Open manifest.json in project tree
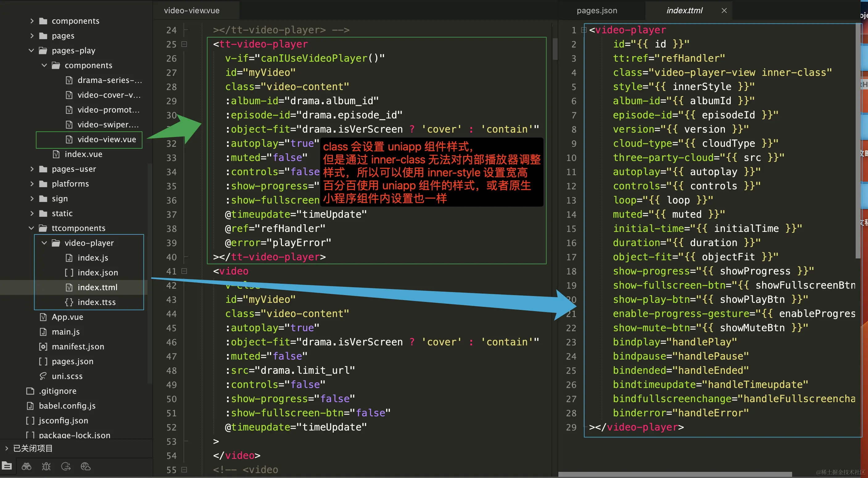Viewport: 868px width, 478px height. (x=78, y=347)
